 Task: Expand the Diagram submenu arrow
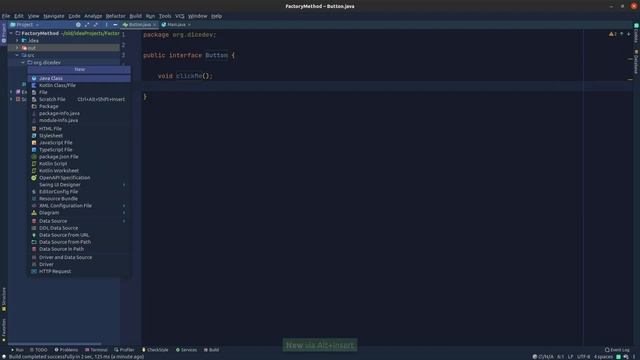(124, 213)
